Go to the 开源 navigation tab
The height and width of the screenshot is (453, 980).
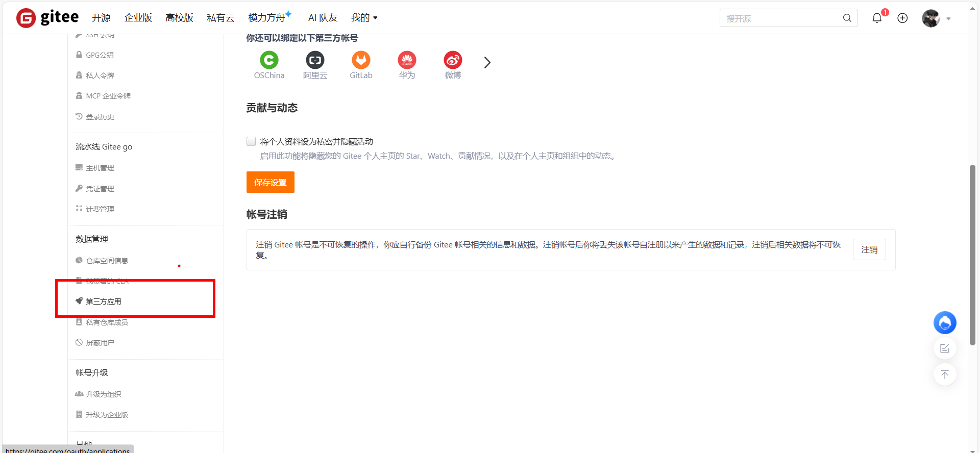pyautogui.click(x=101, y=18)
